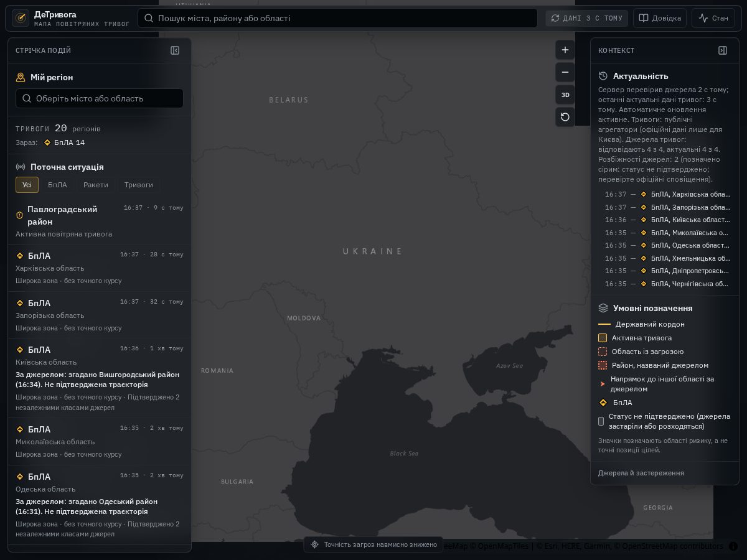Click the direction arrow legend icon
This screenshot has height=560, width=747.
pos(603,384)
